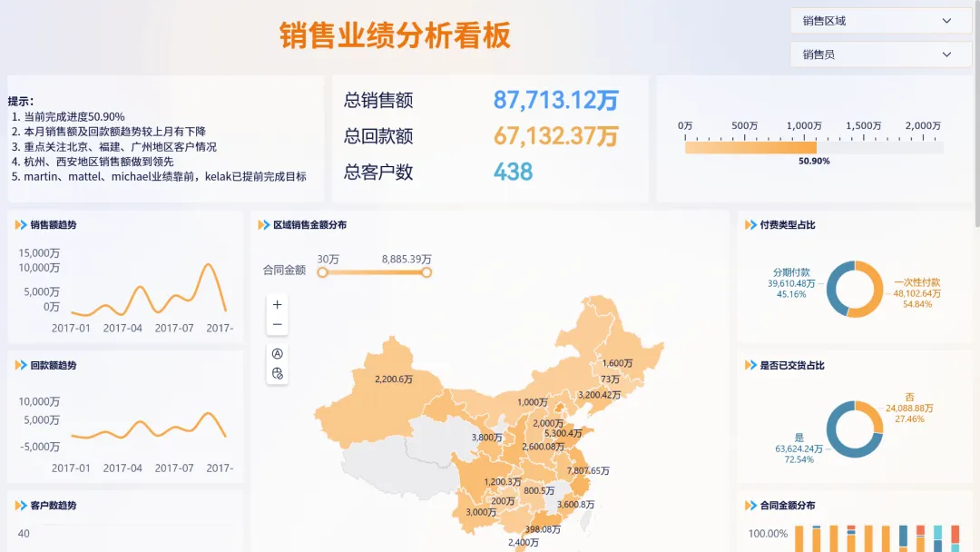Click the 2,400万 region label on map
Viewport: 980px width, 552px height.
point(524,543)
